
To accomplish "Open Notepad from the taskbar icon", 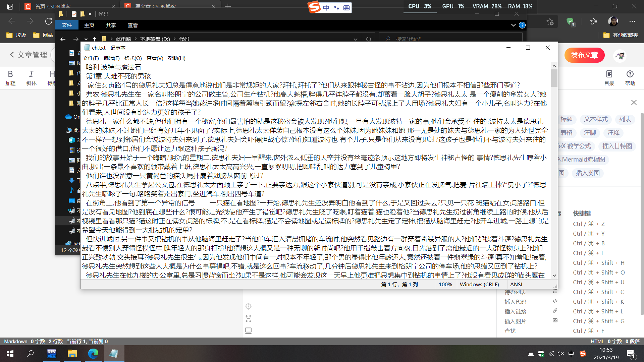I will click(x=114, y=353).
